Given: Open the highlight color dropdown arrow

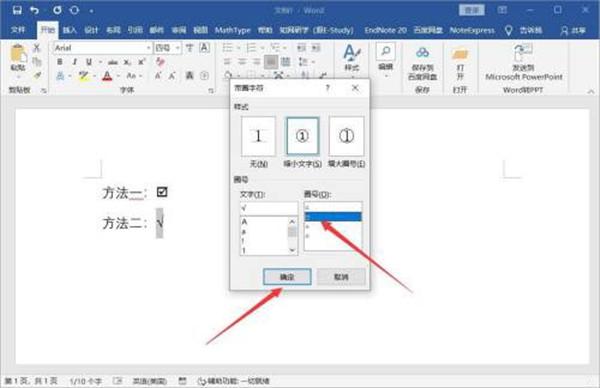Looking at the screenshot, I should 94,76.
